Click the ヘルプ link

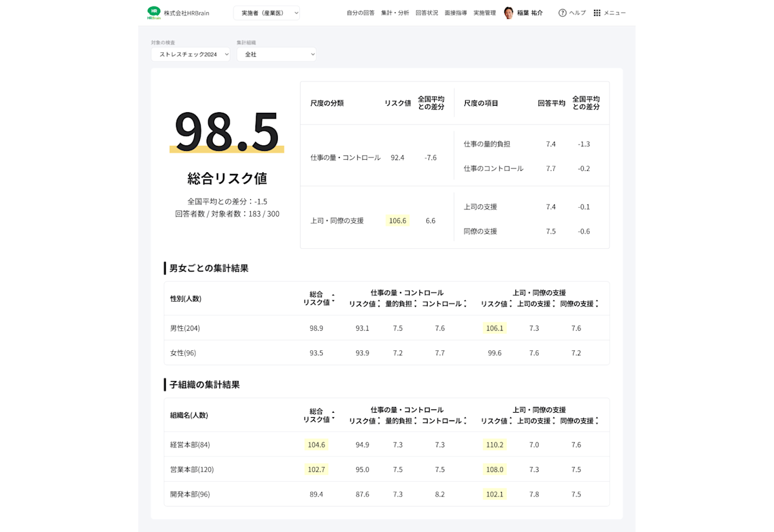[x=577, y=13]
